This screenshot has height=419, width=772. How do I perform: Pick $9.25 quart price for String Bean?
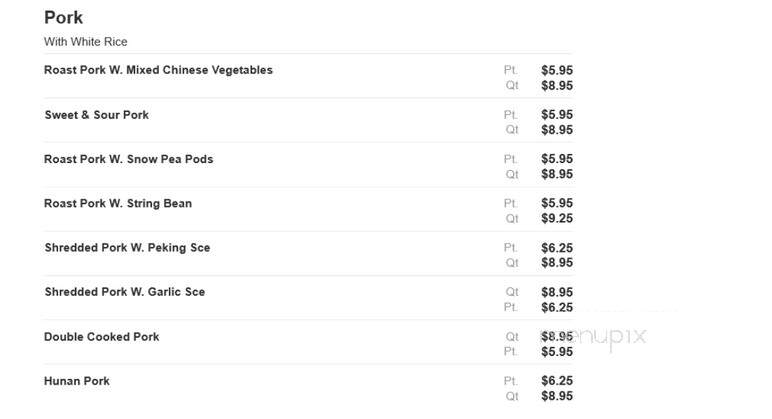[557, 218]
